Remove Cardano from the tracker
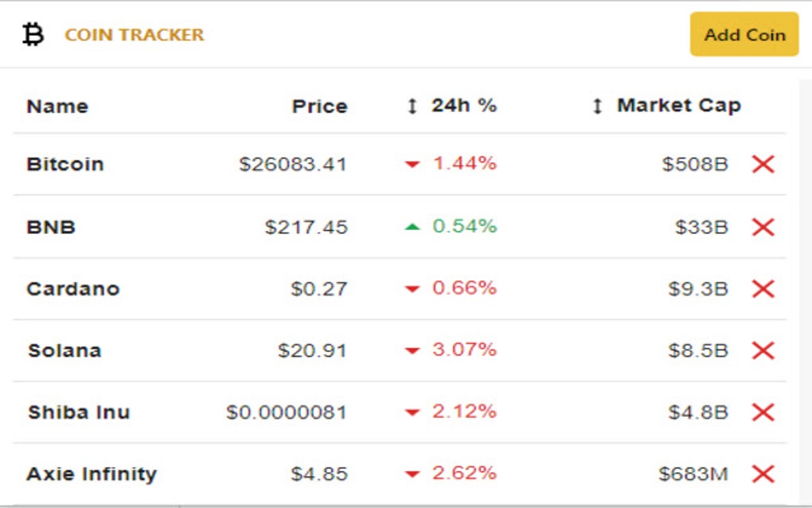 (763, 288)
